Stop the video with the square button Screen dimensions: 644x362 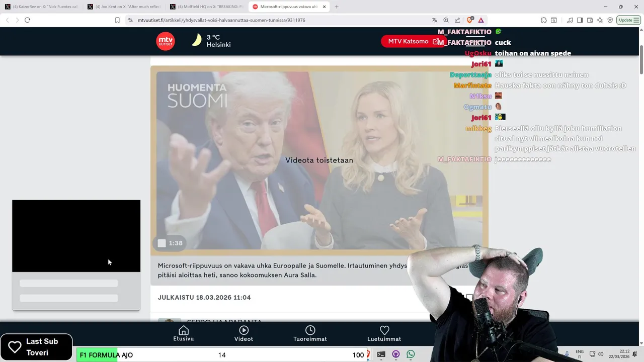click(x=162, y=243)
